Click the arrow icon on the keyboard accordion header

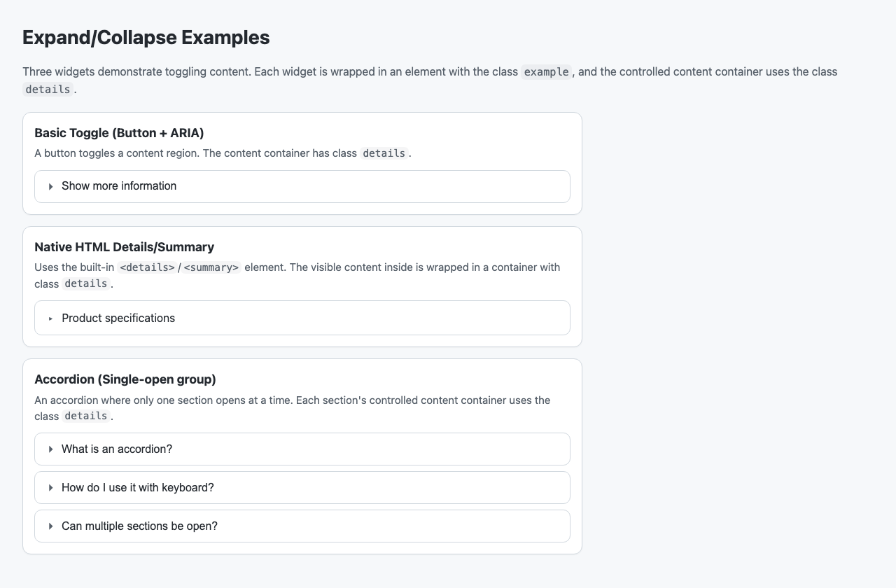[50, 487]
